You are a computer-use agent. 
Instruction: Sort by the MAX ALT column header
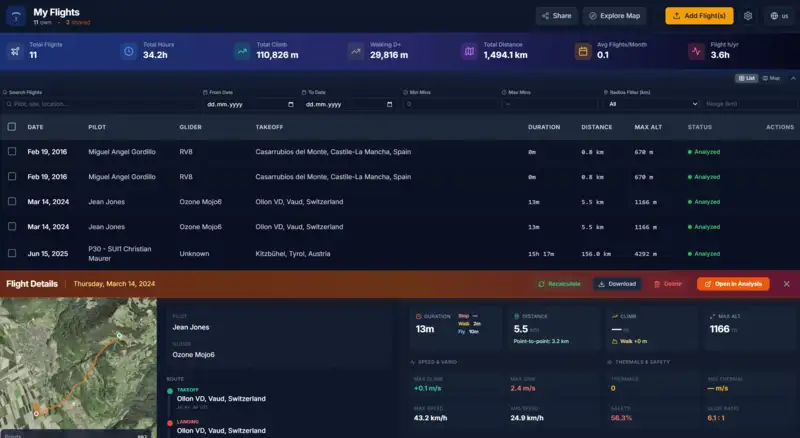pos(648,127)
